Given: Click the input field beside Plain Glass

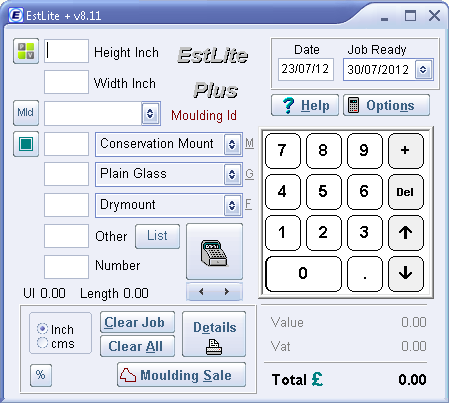Looking at the screenshot, I should [66, 174].
